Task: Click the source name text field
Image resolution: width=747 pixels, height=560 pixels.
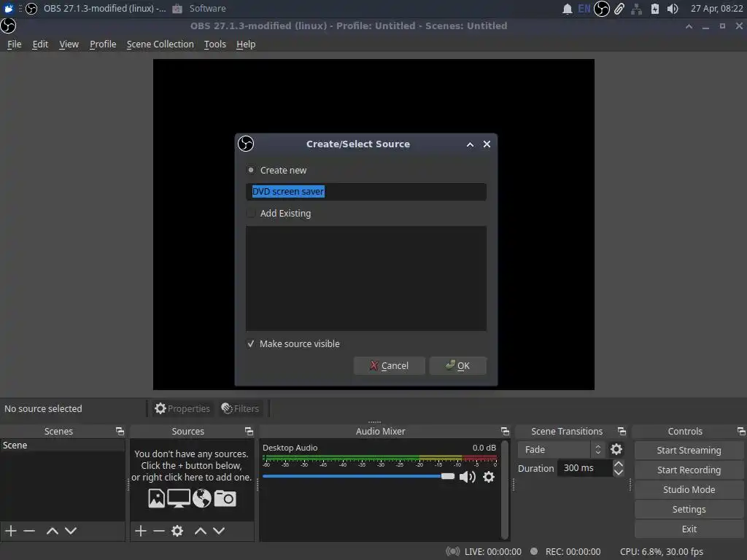Action: [x=366, y=192]
